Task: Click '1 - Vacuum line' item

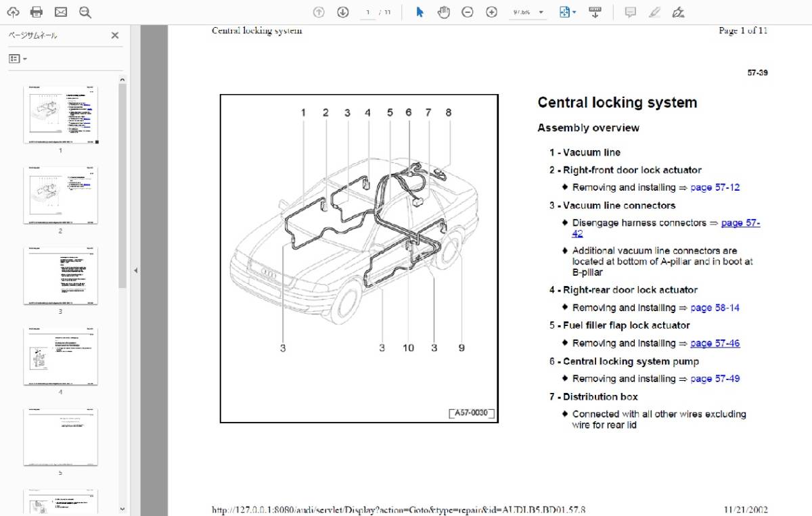Action: (585, 152)
